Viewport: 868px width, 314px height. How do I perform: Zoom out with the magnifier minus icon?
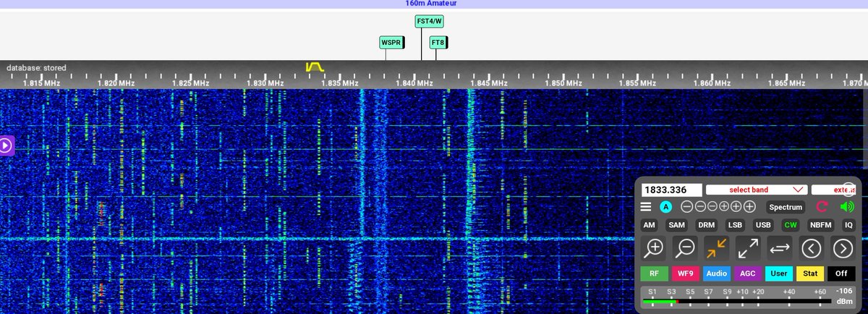[x=685, y=249]
